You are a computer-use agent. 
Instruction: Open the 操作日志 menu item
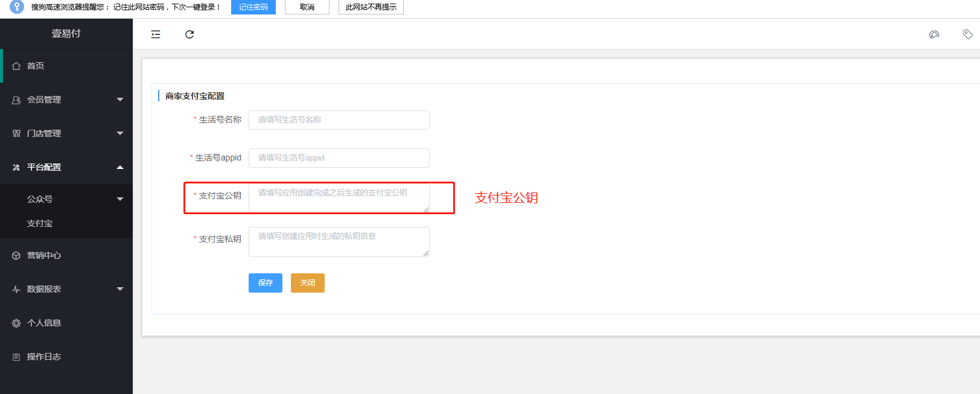[x=66, y=357]
